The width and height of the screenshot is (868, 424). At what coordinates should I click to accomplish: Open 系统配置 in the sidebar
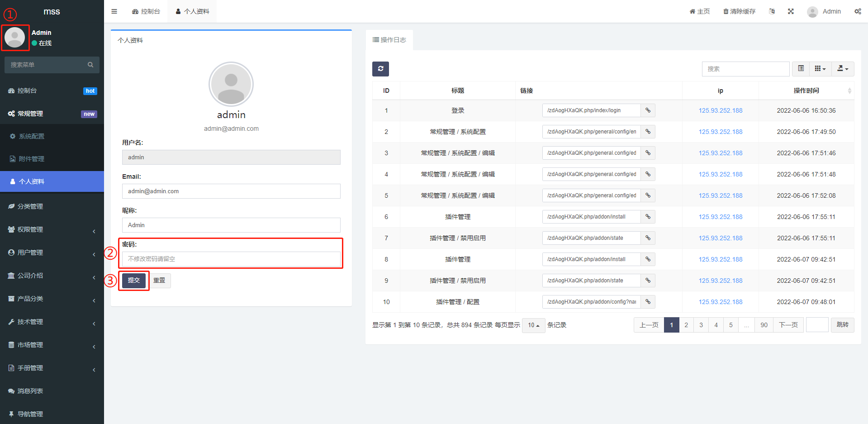[x=32, y=136]
